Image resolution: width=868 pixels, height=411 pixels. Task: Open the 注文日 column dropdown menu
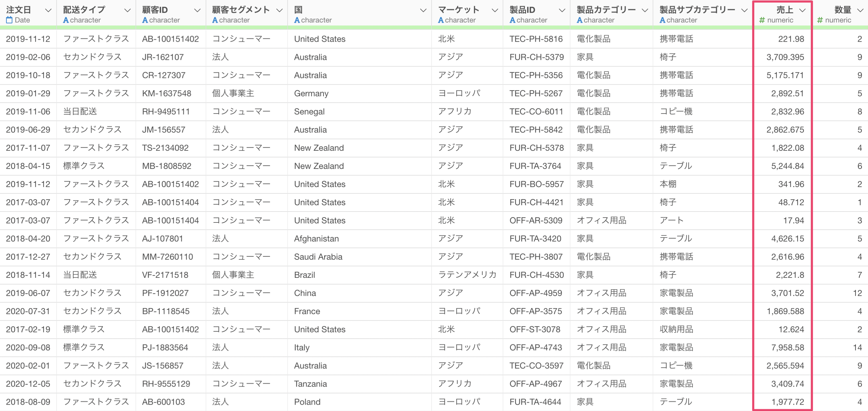coord(48,11)
